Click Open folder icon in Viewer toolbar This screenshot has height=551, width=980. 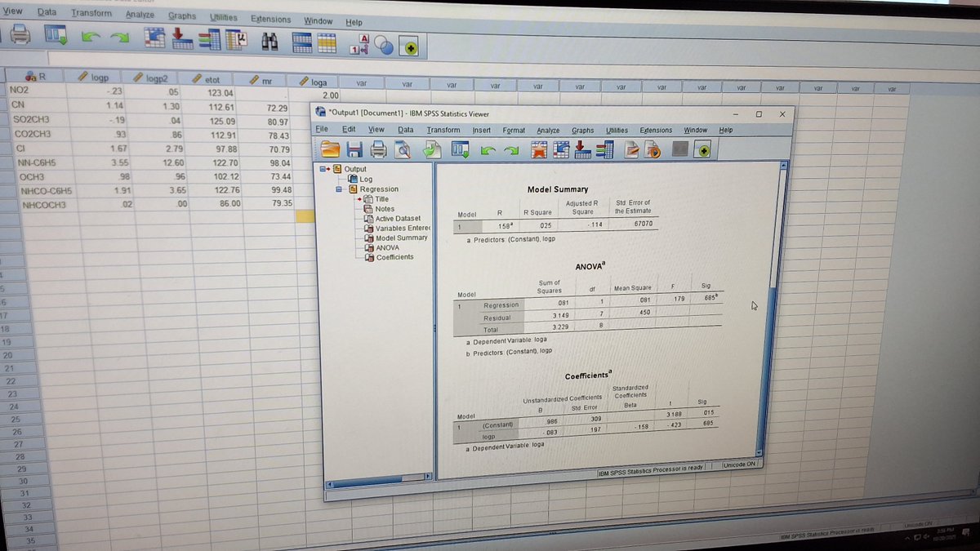point(331,149)
